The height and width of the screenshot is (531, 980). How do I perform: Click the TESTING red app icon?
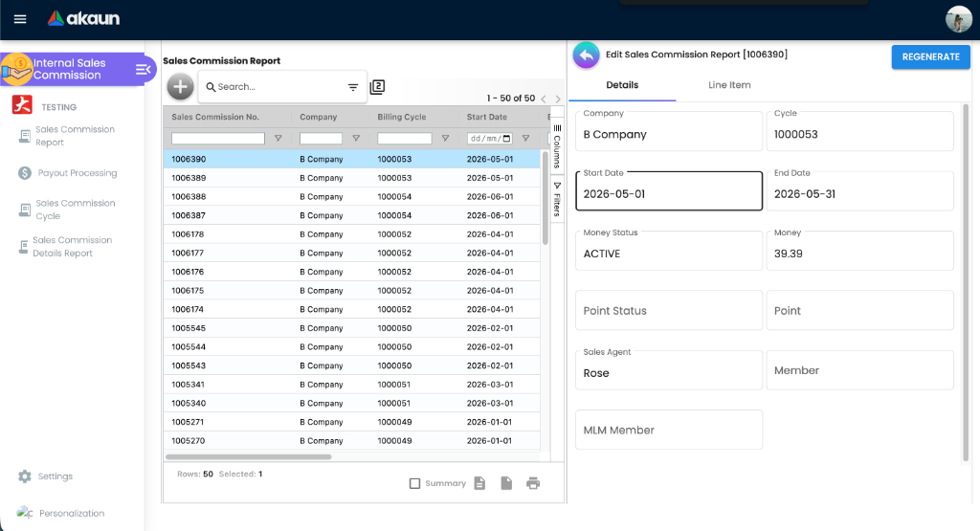coord(22,104)
